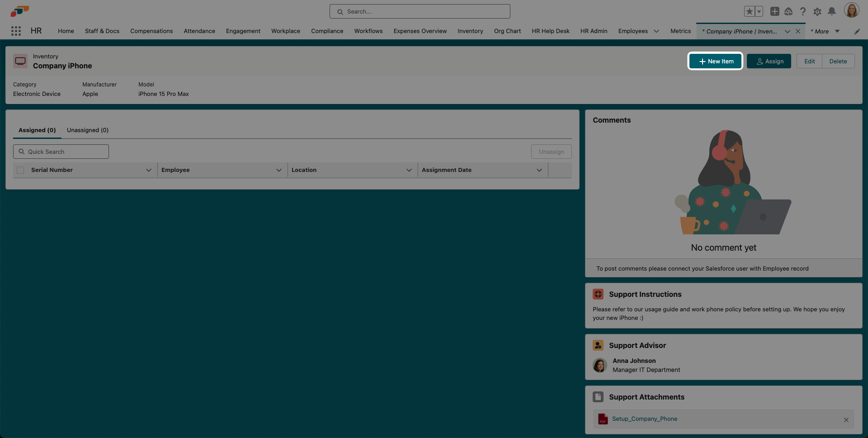This screenshot has height=438, width=868.
Task: Open the Compliance menu item
Action: coord(327,31)
